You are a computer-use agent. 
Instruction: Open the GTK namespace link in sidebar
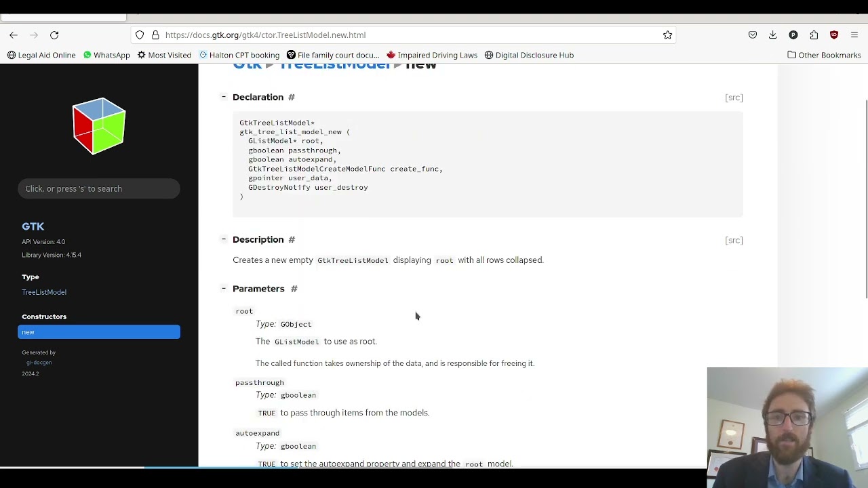pyautogui.click(x=33, y=226)
